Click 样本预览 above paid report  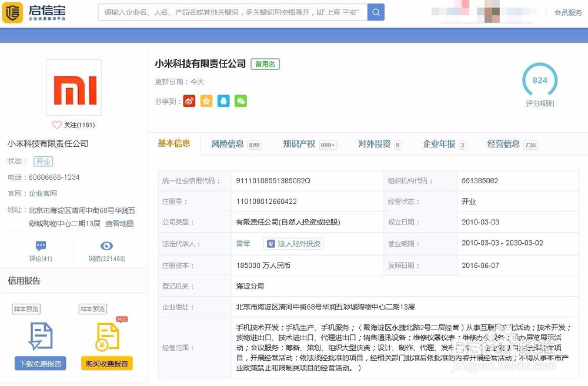(93, 309)
